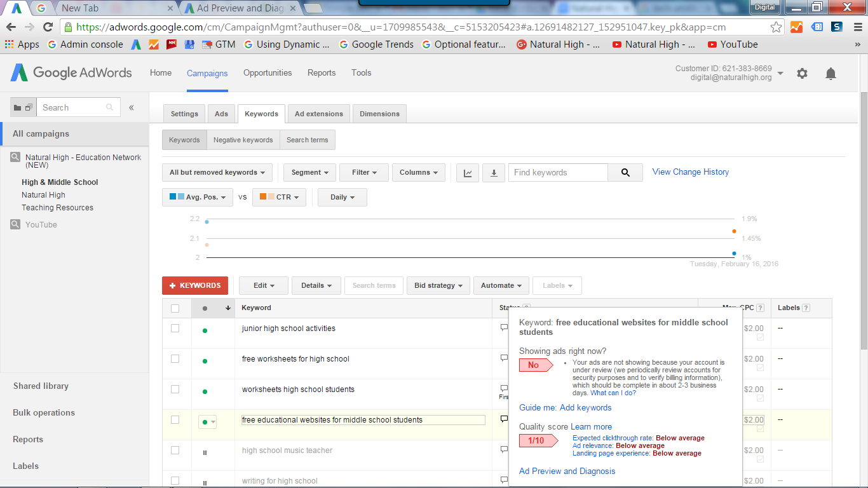The image size is (868, 488).
Task: Switch to the Ad extensions tab
Action: point(319,114)
